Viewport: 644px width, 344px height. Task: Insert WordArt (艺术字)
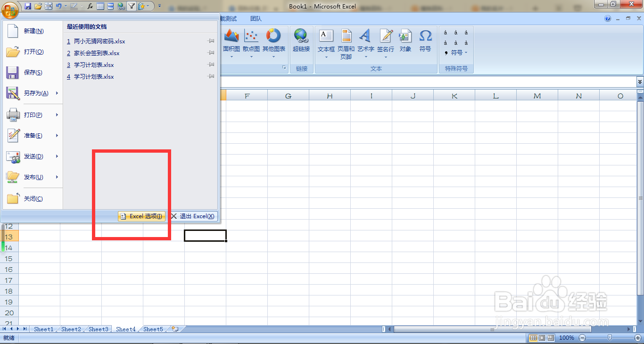[365, 44]
